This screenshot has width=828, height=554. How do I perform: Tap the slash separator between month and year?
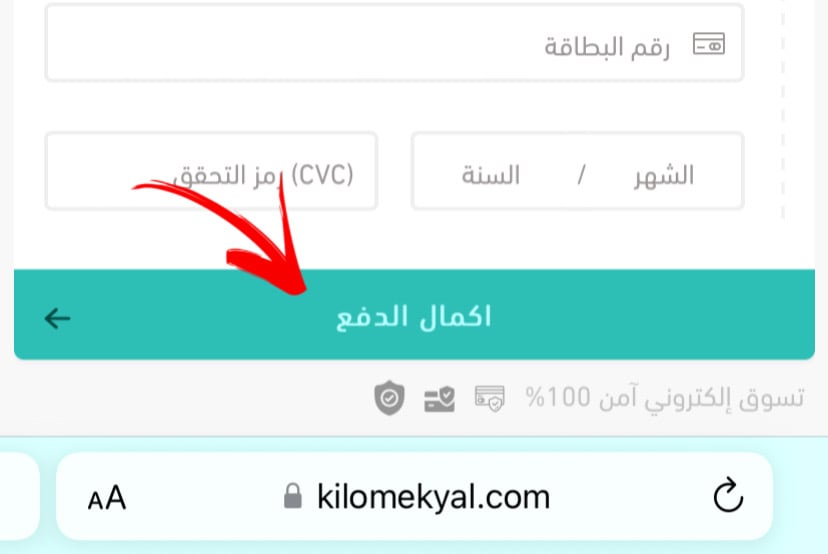(x=581, y=175)
